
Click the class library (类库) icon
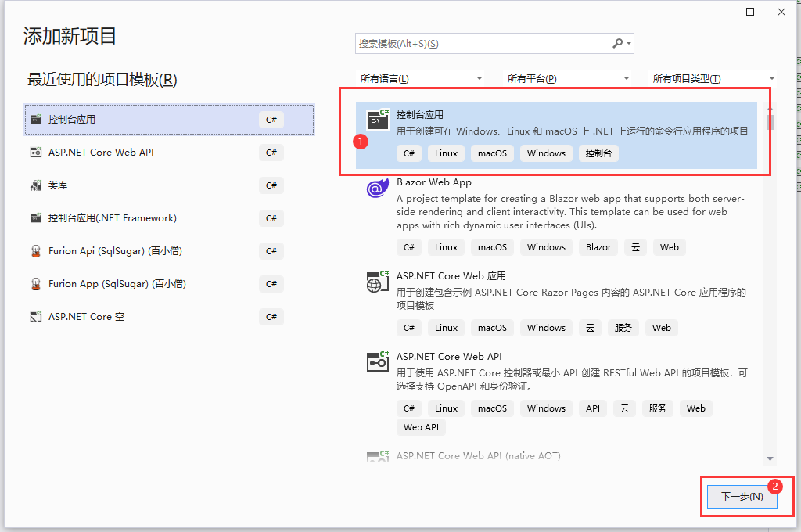[x=36, y=185]
